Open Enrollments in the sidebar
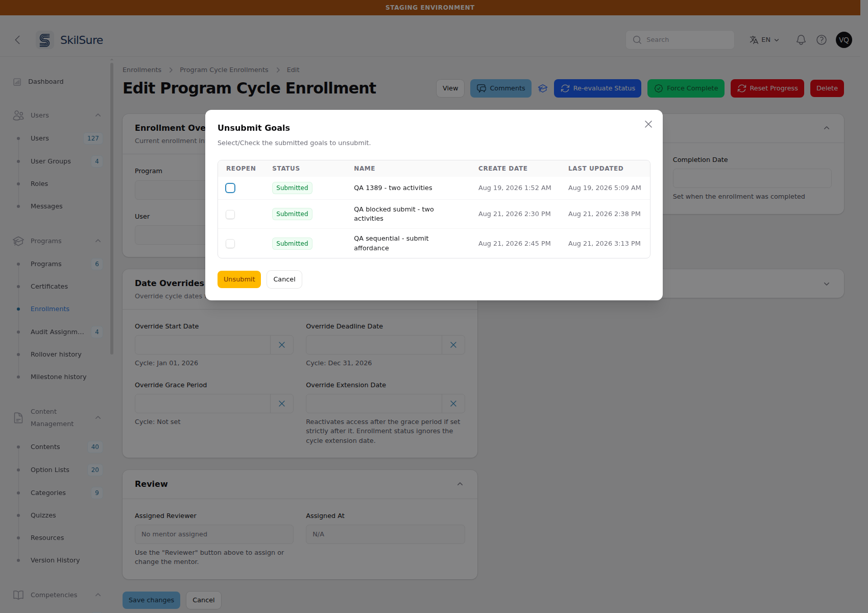 (x=50, y=309)
